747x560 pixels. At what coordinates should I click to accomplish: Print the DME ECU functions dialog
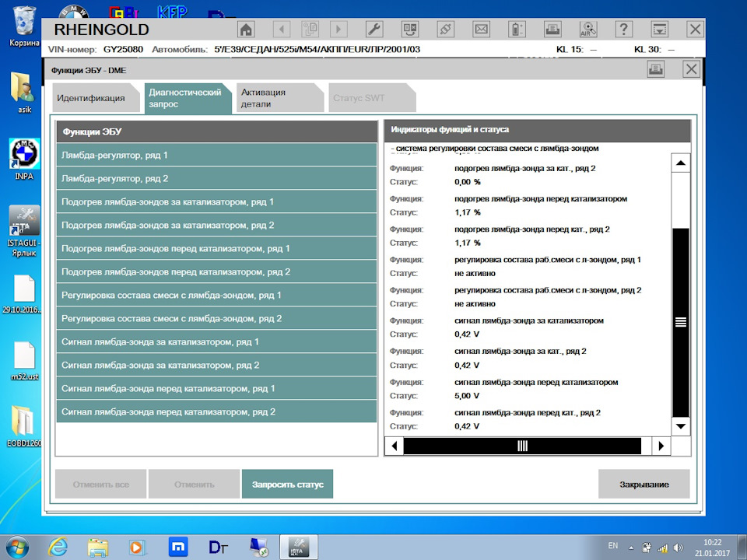(x=655, y=69)
